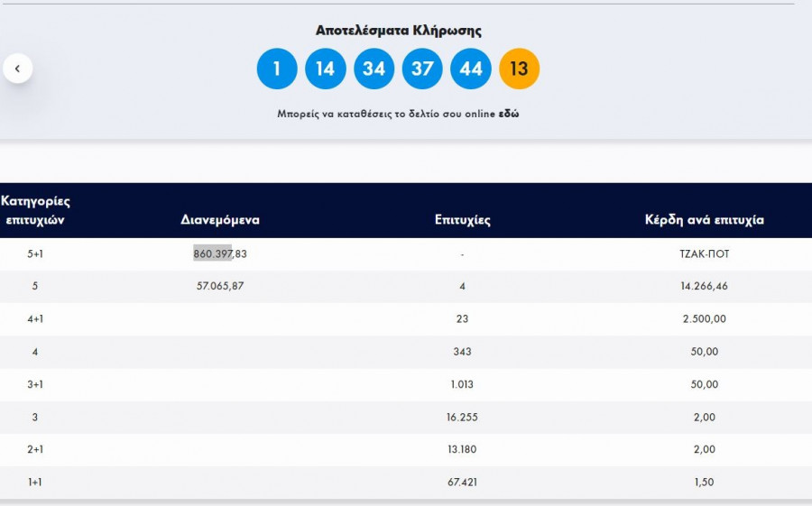Click the 'Κατηγορίες επιτυχιών' column header
Image resolution: width=812 pixels, height=506 pixels.
pyautogui.click(x=35, y=210)
